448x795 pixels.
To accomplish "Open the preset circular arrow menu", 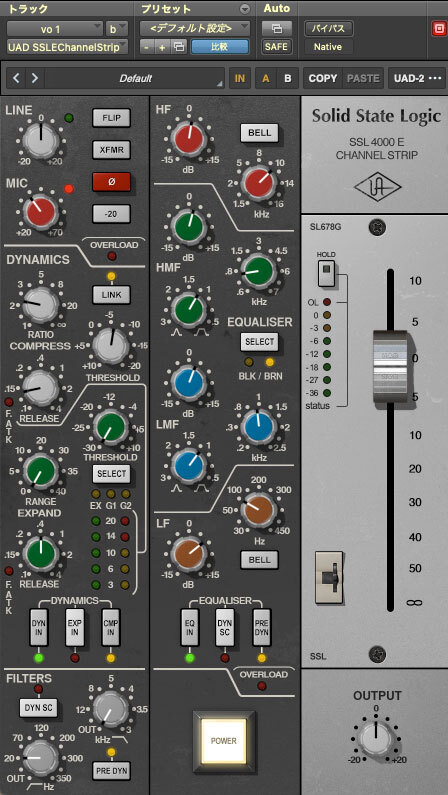I will [245, 9].
